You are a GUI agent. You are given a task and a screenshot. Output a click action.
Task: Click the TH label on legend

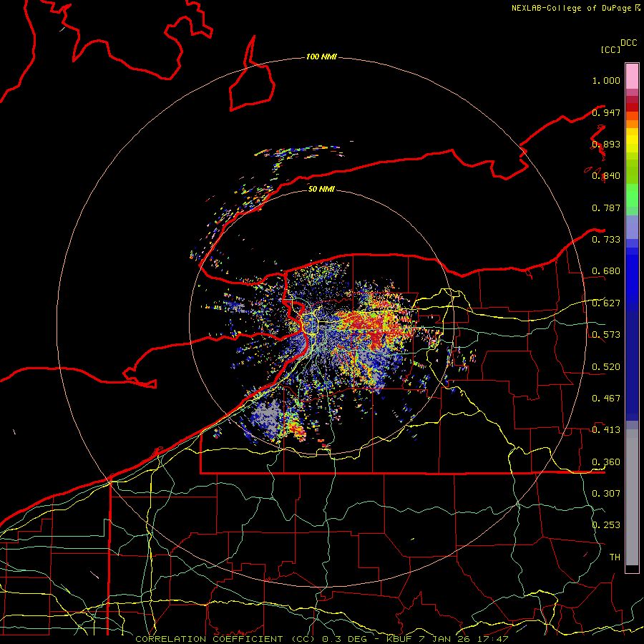pyautogui.click(x=615, y=557)
